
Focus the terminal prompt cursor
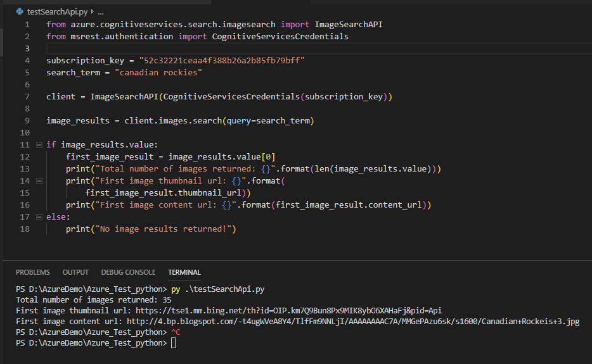174,343
